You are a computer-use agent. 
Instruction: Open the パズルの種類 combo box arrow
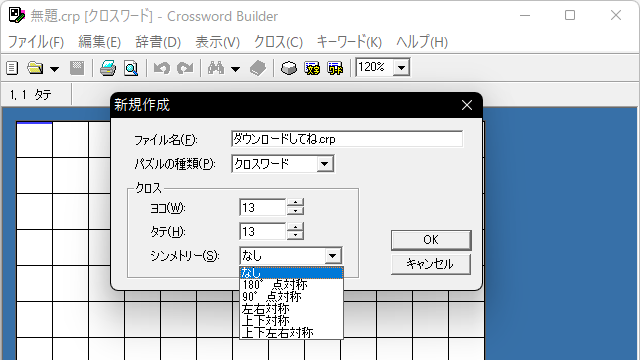coord(325,164)
